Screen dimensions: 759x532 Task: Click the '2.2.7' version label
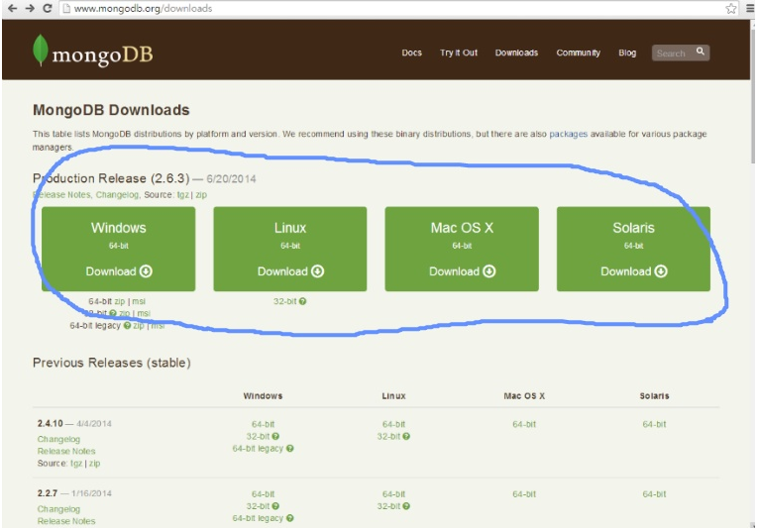point(47,493)
